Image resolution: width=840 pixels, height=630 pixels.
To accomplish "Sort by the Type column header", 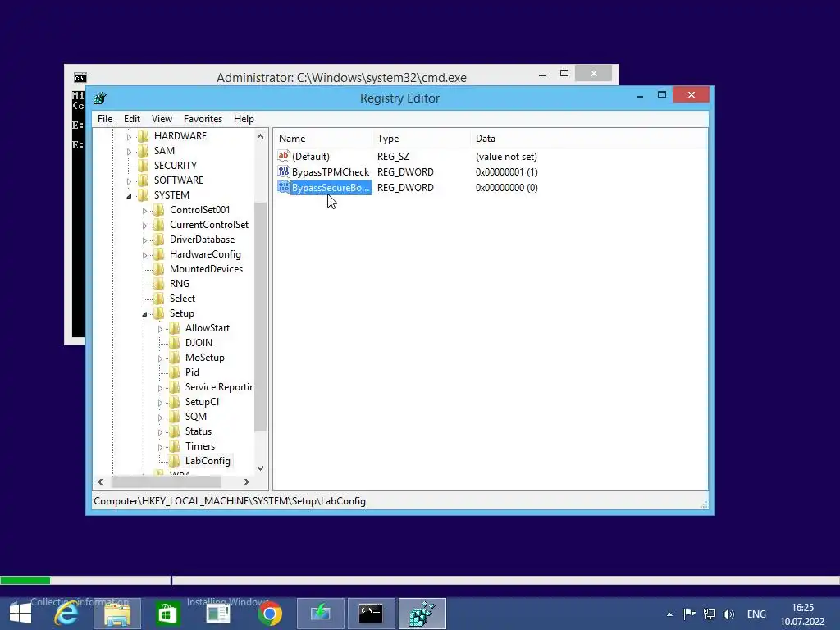I will (x=422, y=138).
